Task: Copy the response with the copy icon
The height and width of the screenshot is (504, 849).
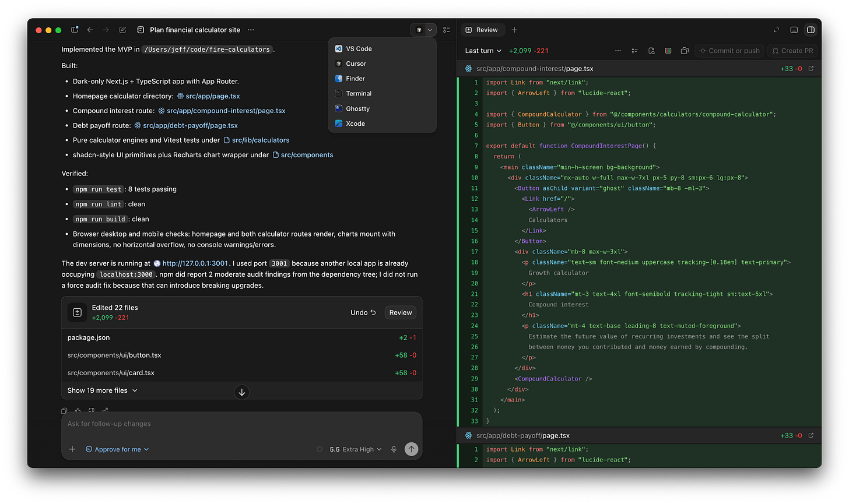Action: point(64,411)
